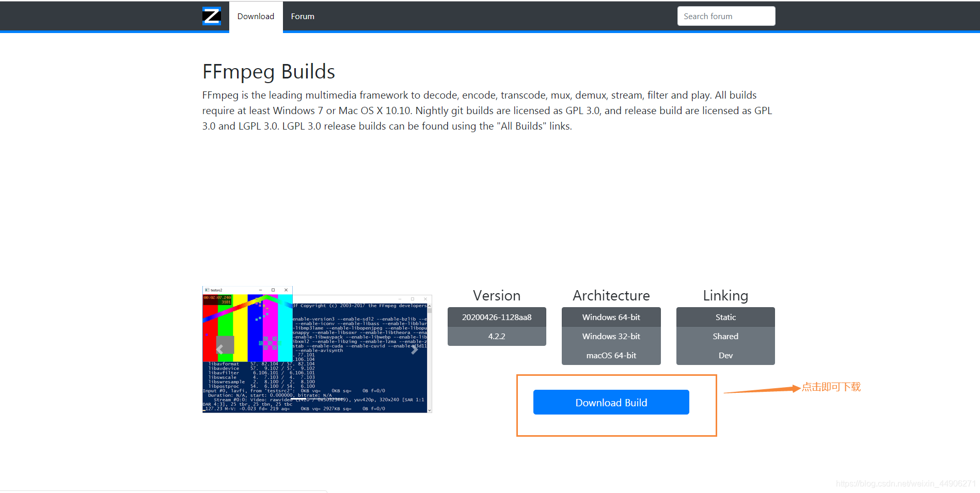Advance the screenshot carousel with the right arrow
Image resolution: width=980 pixels, height=493 pixels.
click(415, 350)
